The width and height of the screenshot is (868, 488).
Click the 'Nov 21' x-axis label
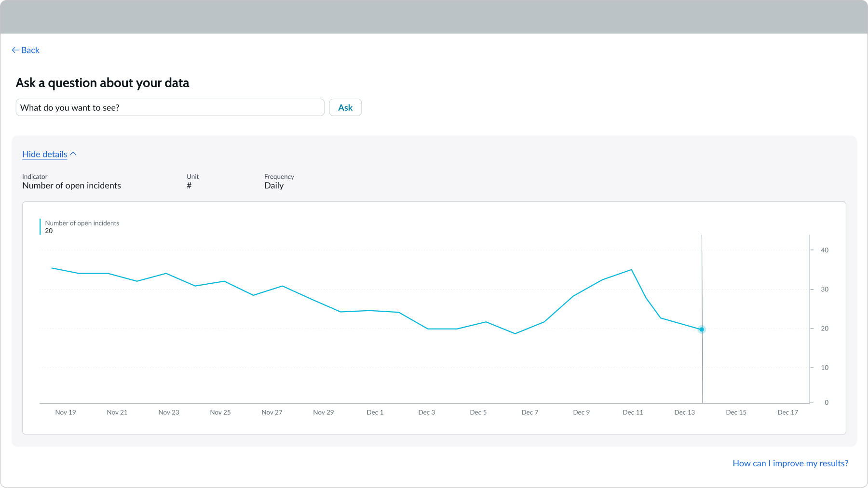[x=117, y=412]
